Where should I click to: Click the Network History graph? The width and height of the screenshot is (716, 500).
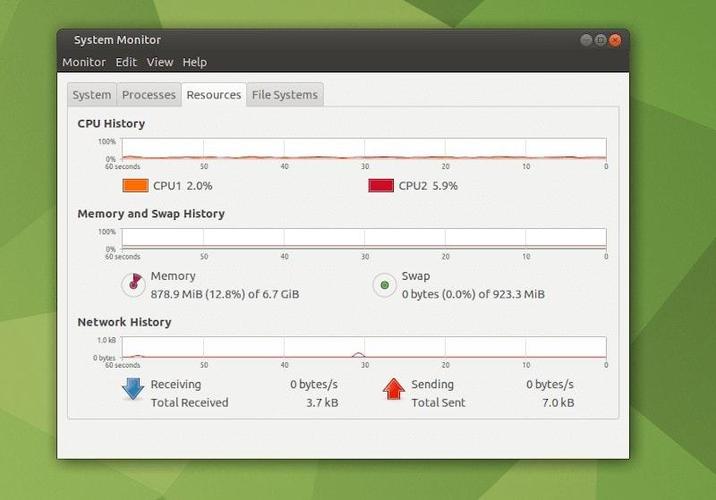click(x=364, y=347)
